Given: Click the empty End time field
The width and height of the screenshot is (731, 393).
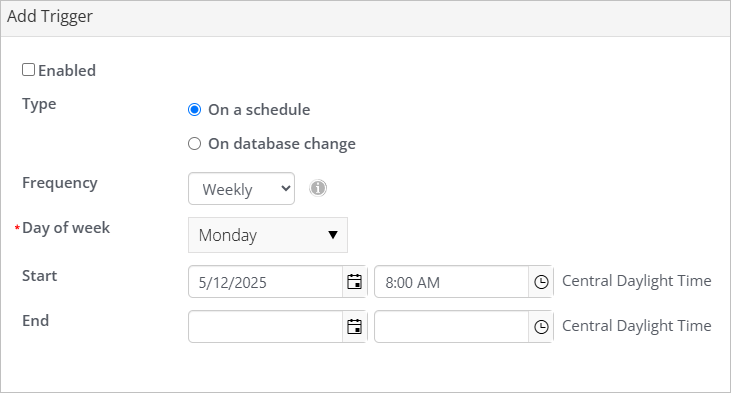Looking at the screenshot, I should click(451, 326).
